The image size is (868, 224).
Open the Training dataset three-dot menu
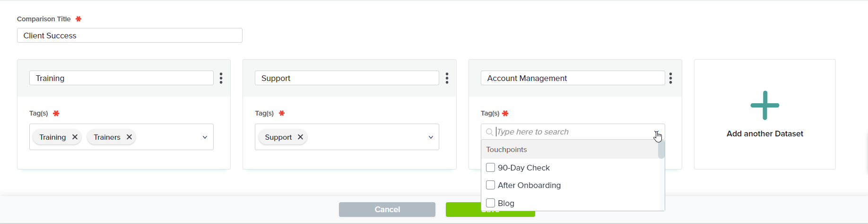(x=221, y=78)
